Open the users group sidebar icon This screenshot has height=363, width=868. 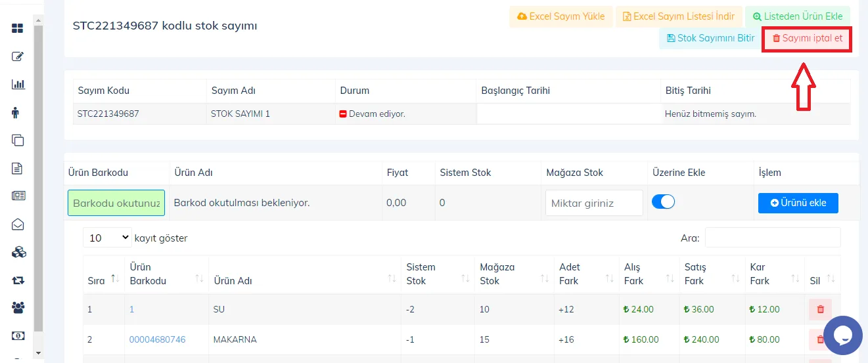[x=18, y=307]
